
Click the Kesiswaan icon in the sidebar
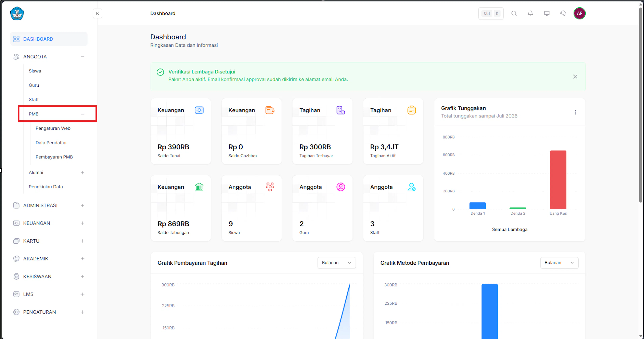pyautogui.click(x=16, y=276)
